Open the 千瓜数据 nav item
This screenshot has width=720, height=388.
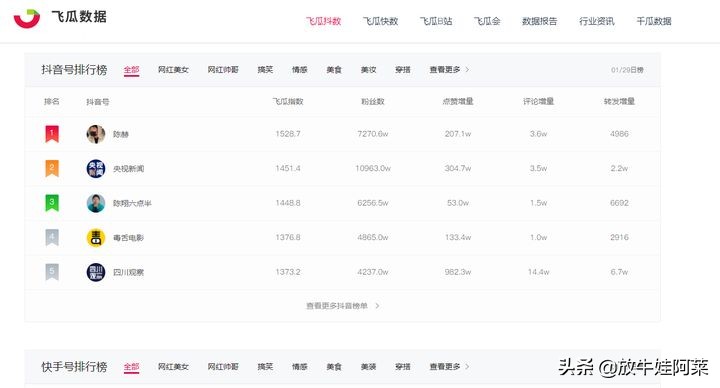tap(654, 21)
